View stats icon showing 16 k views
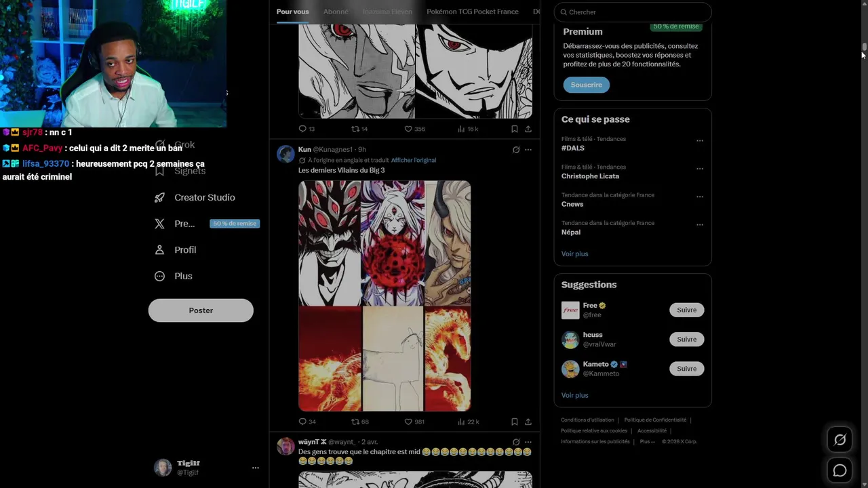The image size is (868, 488). 468,129
